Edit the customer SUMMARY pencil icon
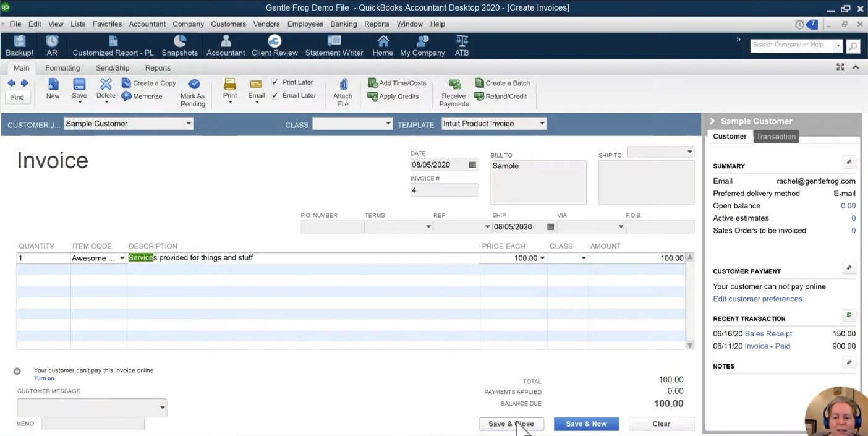 849,162
